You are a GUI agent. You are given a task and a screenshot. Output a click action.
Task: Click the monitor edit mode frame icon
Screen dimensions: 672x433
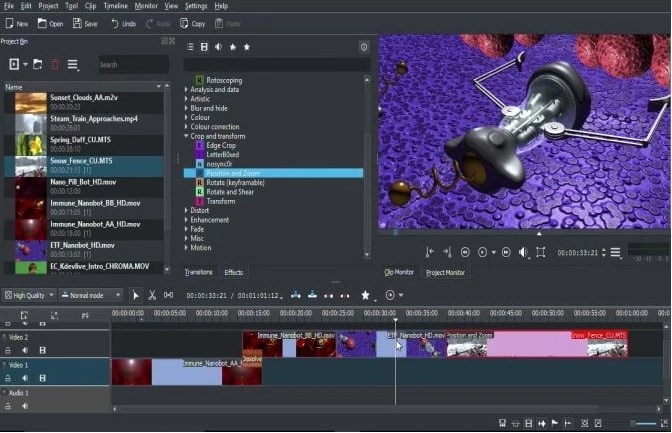pos(541,253)
